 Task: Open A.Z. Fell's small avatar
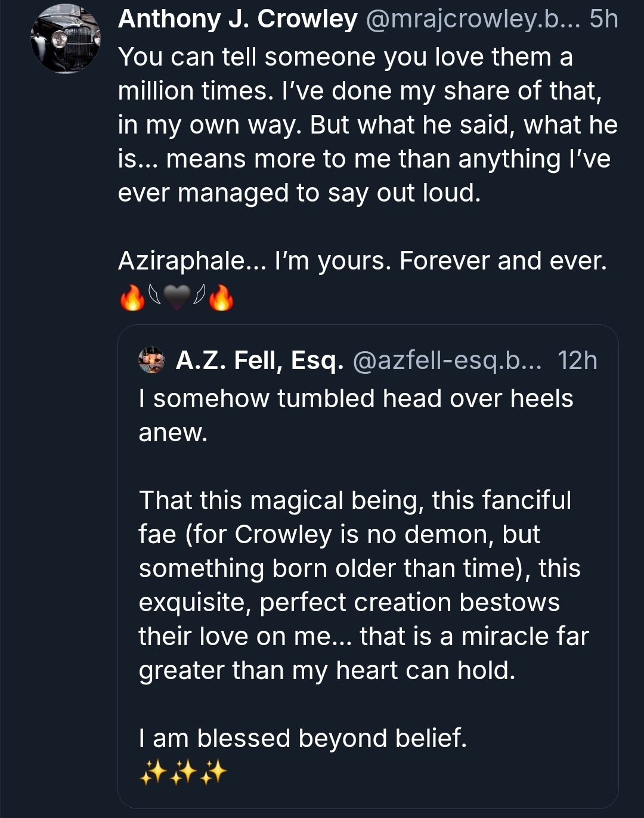(151, 360)
